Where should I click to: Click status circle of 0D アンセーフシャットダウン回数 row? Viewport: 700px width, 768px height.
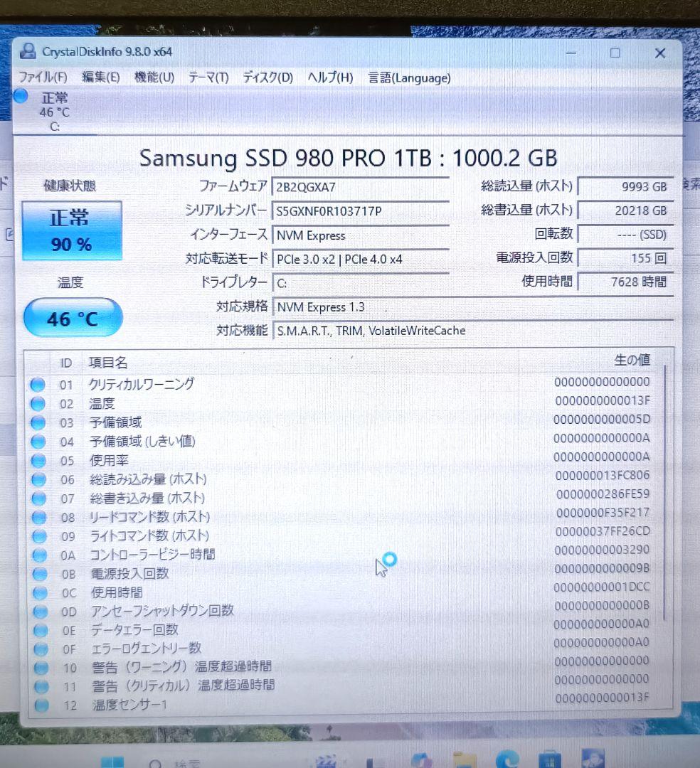(x=40, y=612)
